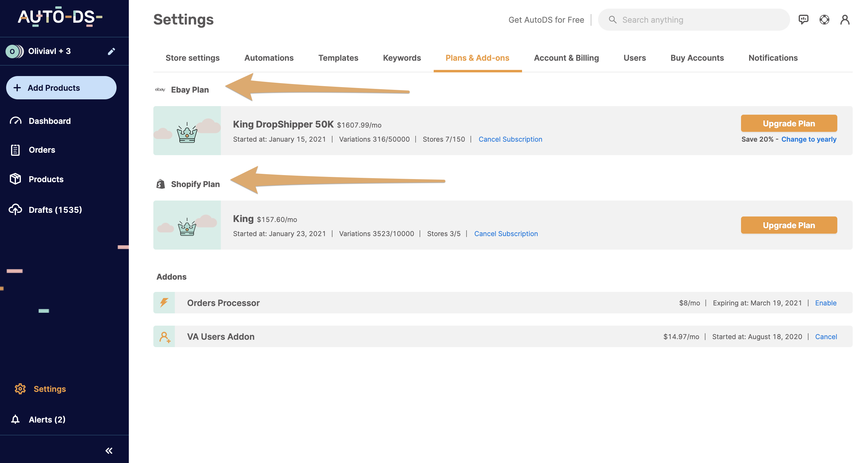868x463 pixels.
Task: Click the Oliviavl + 3 store name
Action: point(49,51)
